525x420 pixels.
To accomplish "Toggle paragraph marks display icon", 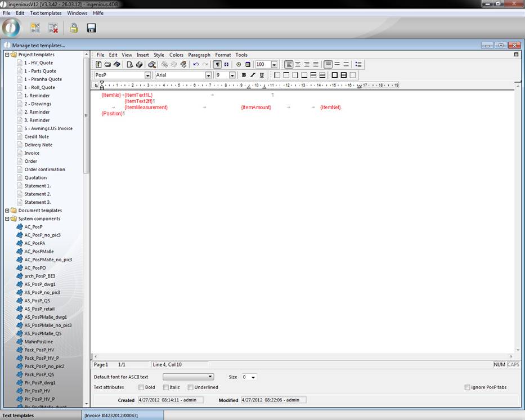I will [x=217, y=65].
